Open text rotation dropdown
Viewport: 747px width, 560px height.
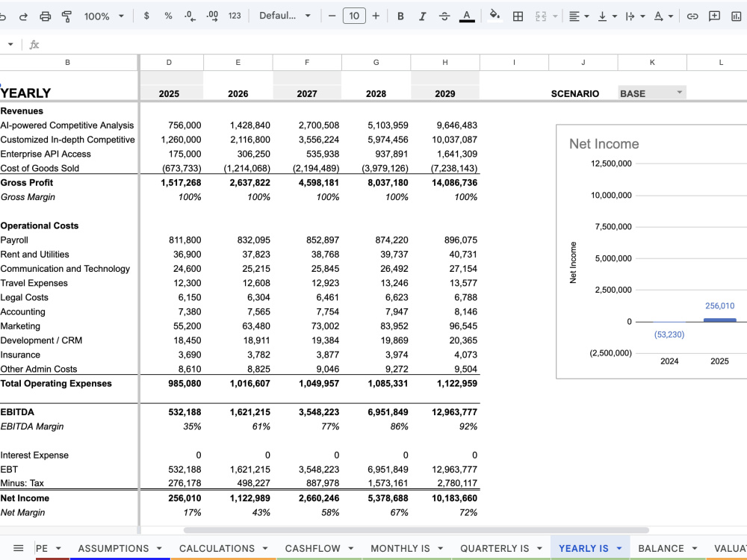pyautogui.click(x=663, y=16)
